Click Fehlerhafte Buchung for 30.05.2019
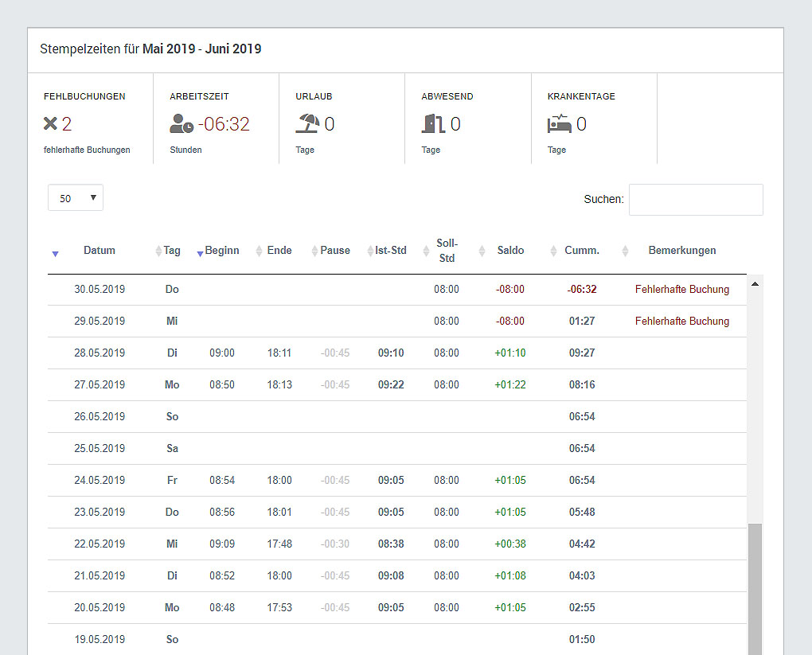 point(682,290)
